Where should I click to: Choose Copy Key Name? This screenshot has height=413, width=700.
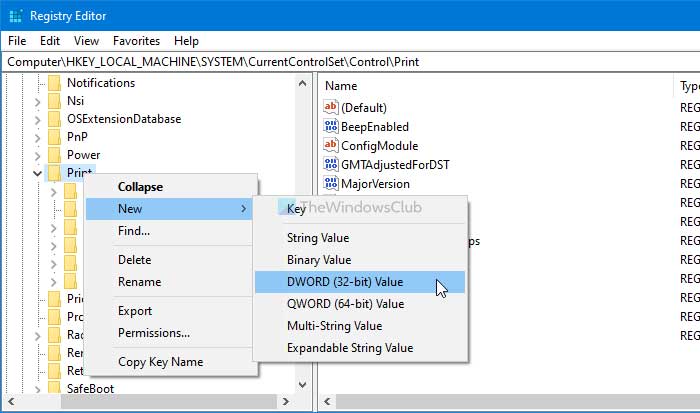coord(171,362)
